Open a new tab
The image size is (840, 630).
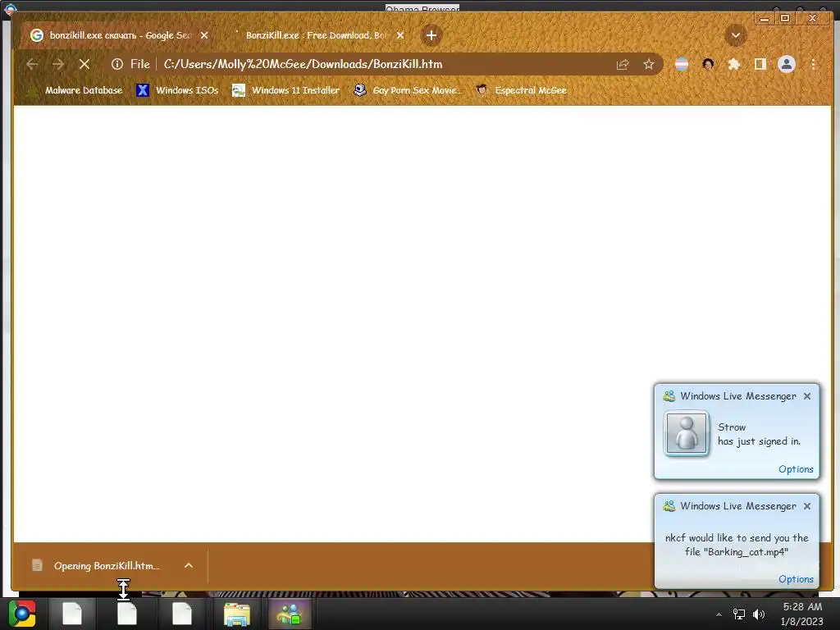click(431, 35)
